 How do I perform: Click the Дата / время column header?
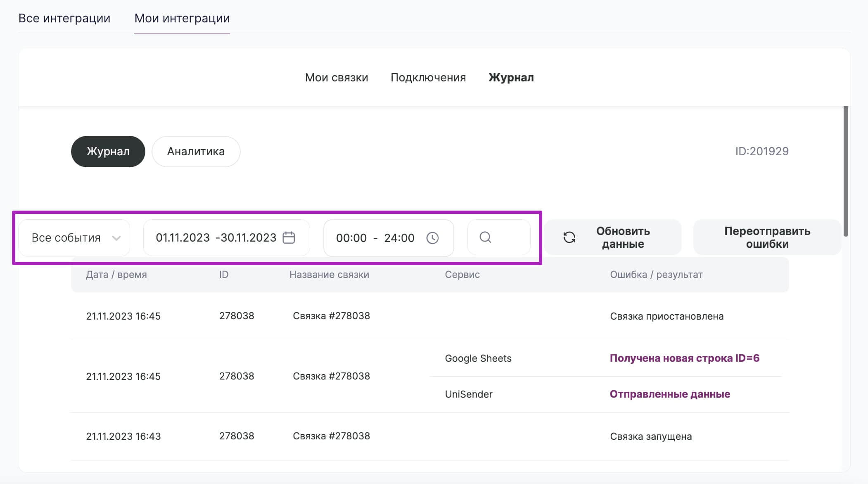point(116,275)
